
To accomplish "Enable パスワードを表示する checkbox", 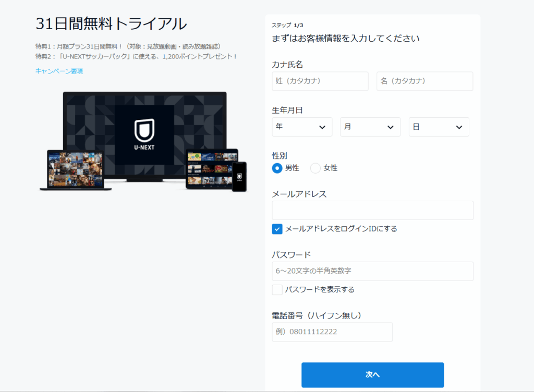I will click(277, 290).
